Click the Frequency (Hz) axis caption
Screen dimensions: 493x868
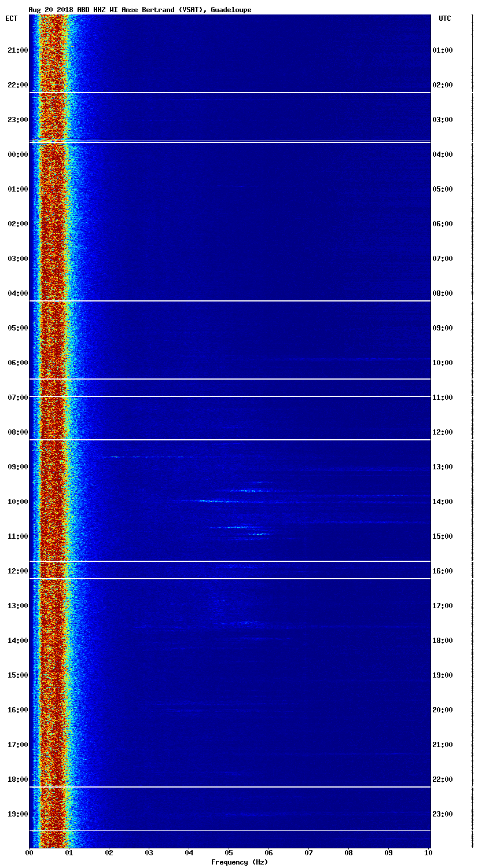pos(240,862)
